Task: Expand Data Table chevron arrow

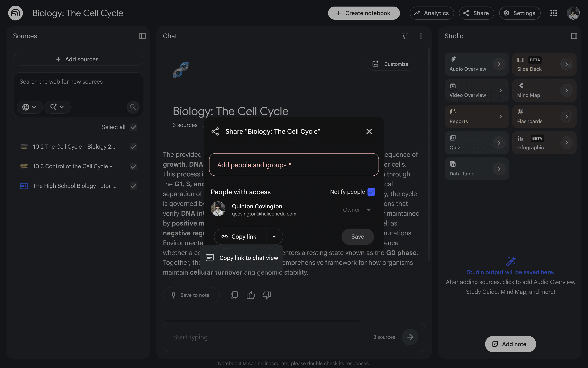Action: pyautogui.click(x=499, y=169)
